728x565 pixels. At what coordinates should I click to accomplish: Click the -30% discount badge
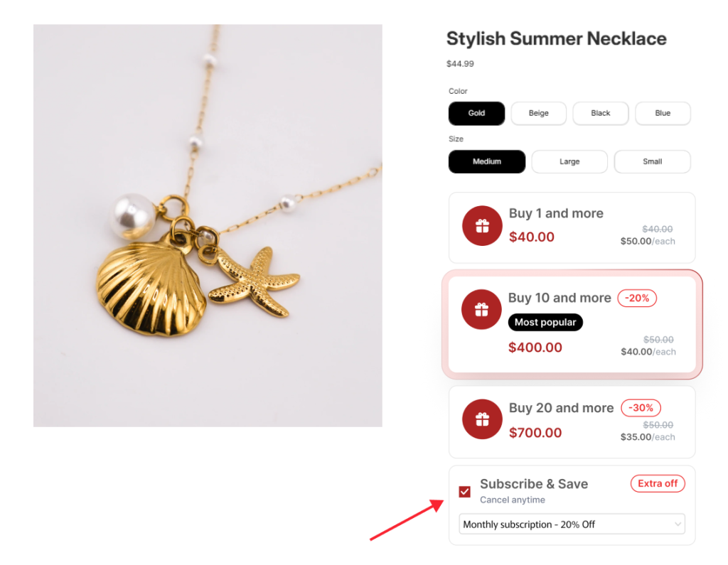[x=641, y=408]
